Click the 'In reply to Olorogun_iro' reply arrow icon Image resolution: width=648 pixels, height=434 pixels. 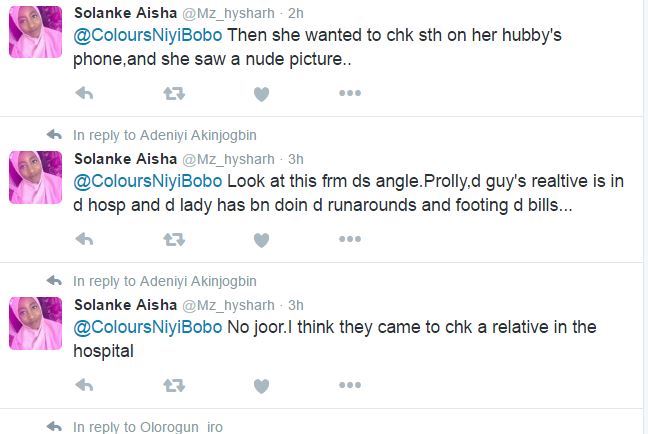[x=55, y=427]
